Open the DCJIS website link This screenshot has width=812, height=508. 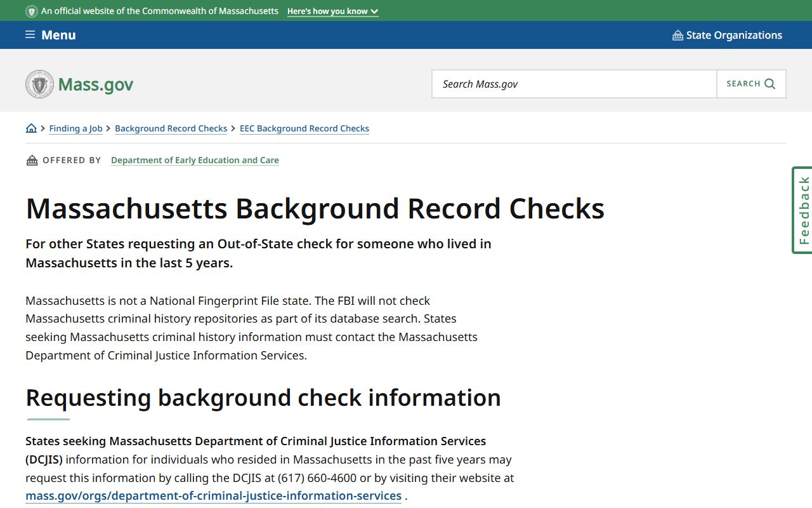pos(213,496)
